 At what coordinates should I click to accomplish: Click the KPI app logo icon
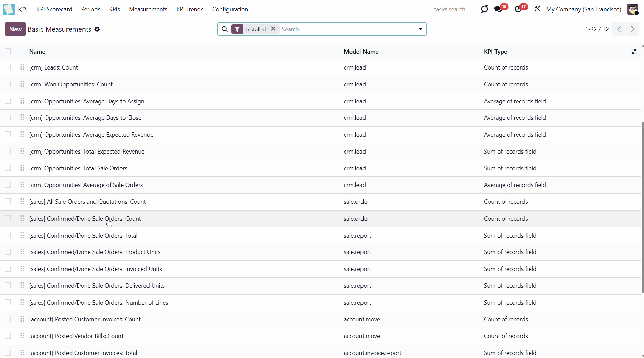(9, 9)
